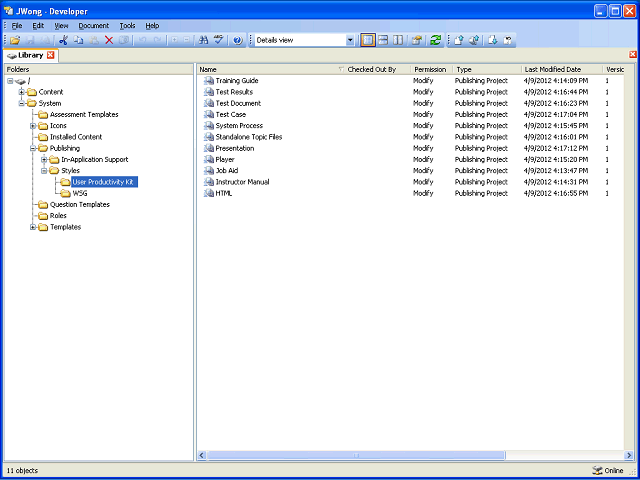The height and width of the screenshot is (480, 640).
Task: Expand the Templates folder
Action: (x=33, y=227)
